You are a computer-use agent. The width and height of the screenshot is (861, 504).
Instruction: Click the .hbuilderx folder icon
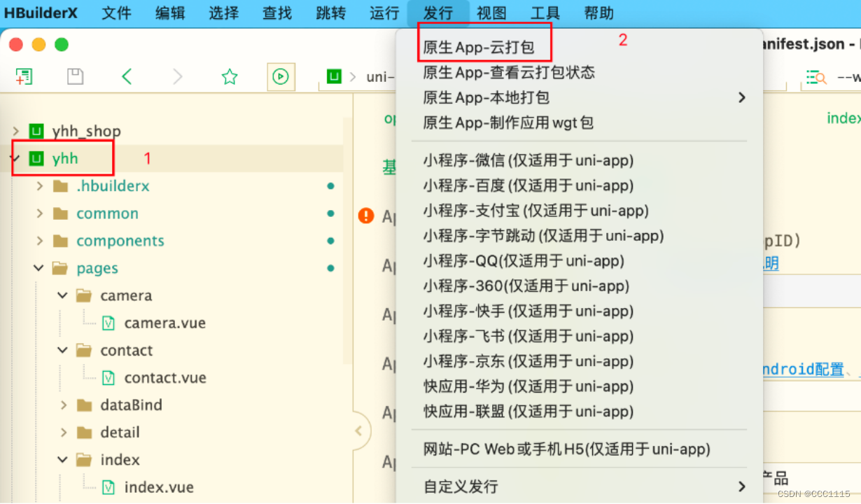62,186
